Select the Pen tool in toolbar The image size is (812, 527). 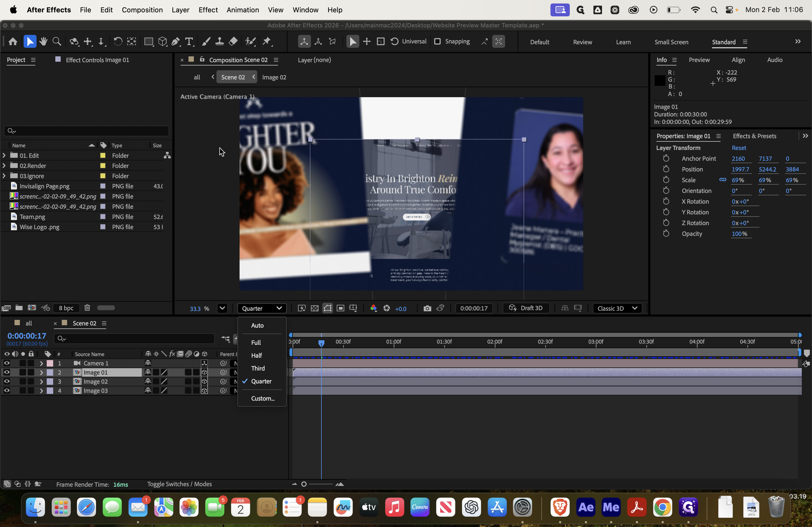tap(175, 42)
